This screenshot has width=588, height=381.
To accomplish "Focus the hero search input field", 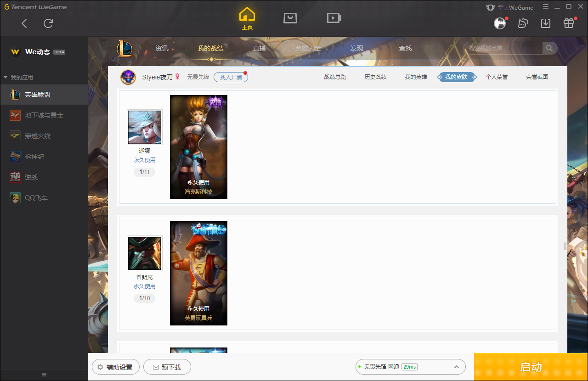I will pyautogui.click(x=503, y=48).
